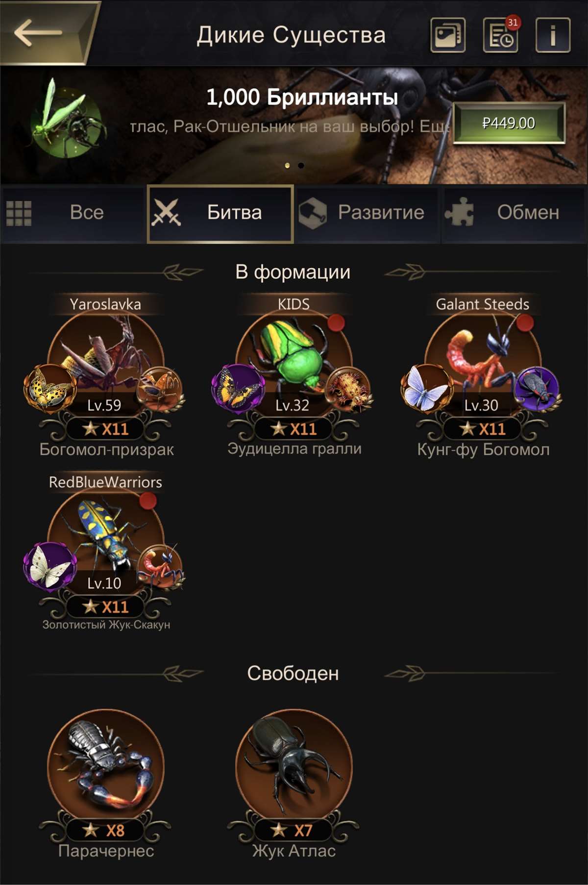
Task: Tap the purple beetle in Galant Steeds
Action: tap(537, 389)
